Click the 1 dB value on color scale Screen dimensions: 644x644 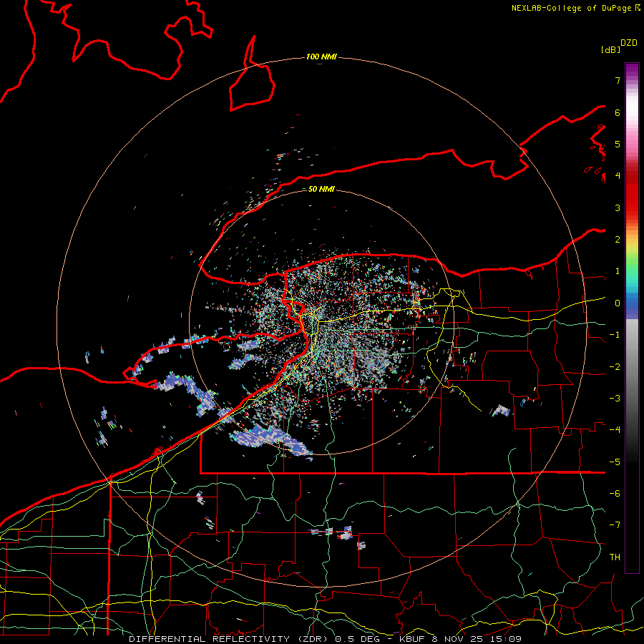tap(618, 271)
